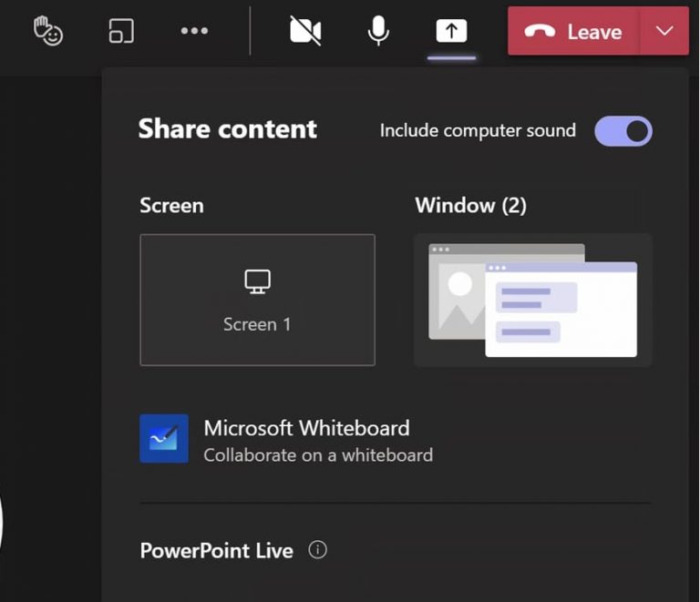Image resolution: width=700 pixels, height=602 pixels.
Task: Click the Window (2) heading
Action: tap(471, 206)
